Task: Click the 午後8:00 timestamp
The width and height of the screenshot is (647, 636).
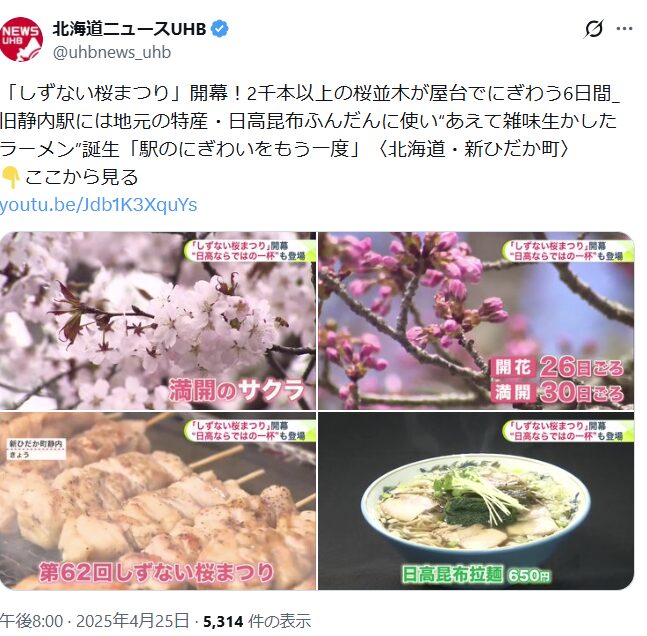Action: click(x=31, y=621)
